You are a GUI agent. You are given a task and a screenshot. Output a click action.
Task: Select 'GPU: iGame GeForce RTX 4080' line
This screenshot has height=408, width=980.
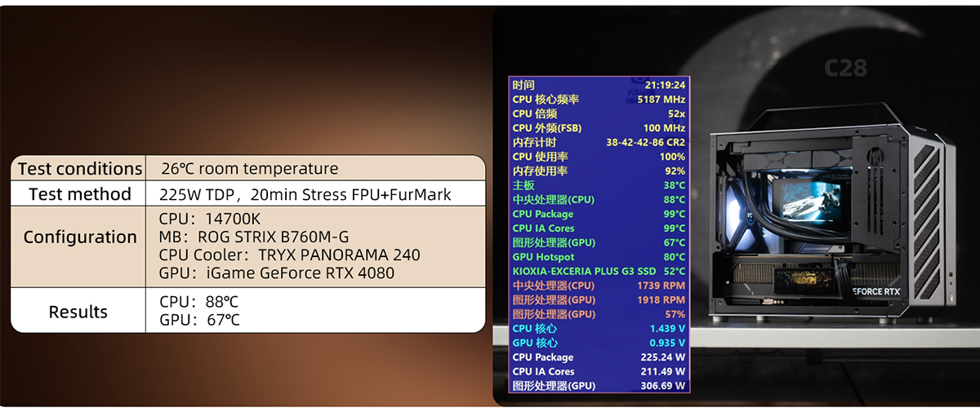276,273
